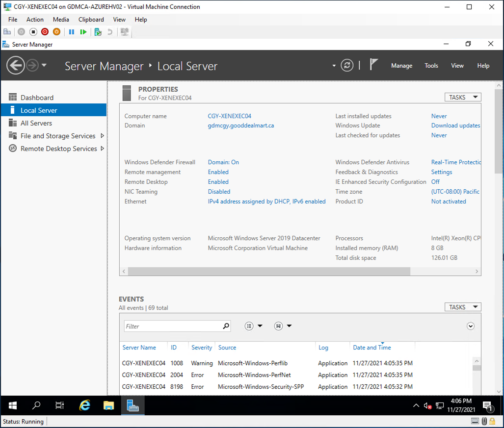Click the Domain: On firewall link
This screenshot has width=504, height=428.
coord(223,162)
